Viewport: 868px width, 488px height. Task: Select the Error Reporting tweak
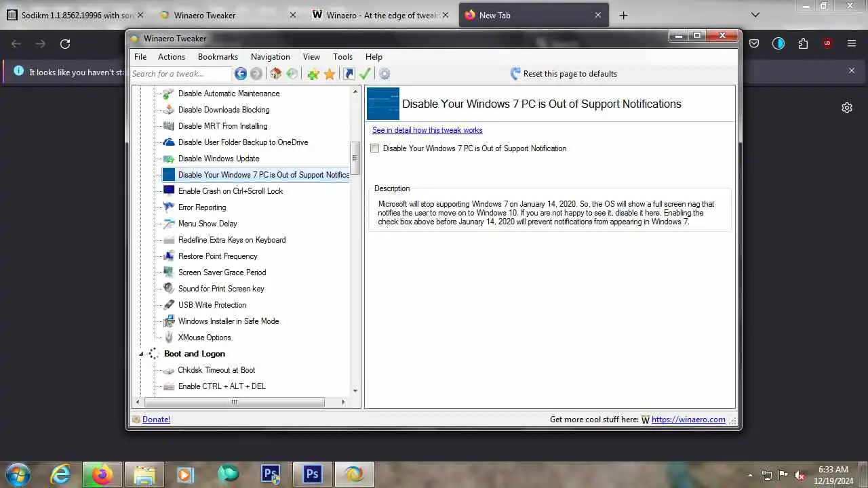[202, 207]
